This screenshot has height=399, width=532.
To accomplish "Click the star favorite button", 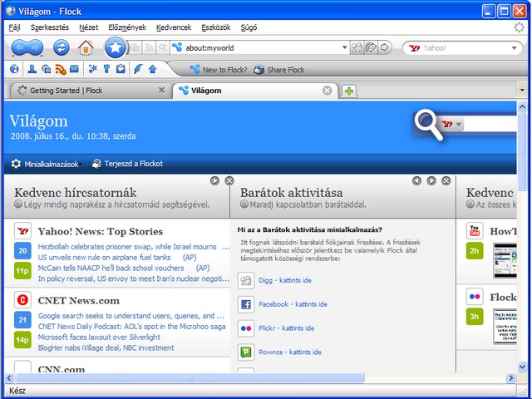I will (x=116, y=47).
